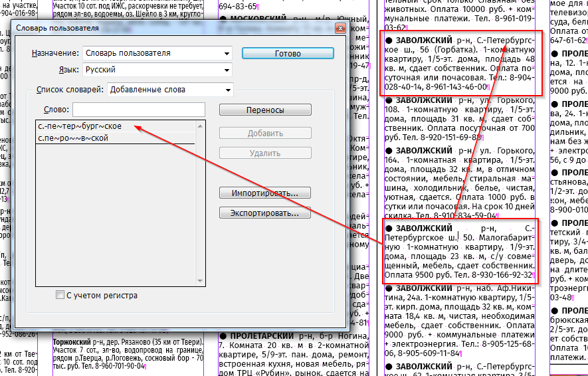This screenshot has width=588, height=376.
Task: Click ЗАВОЛЖСКИЙ heading of the наб. Аф.Никитина ad
Action: (424, 288)
